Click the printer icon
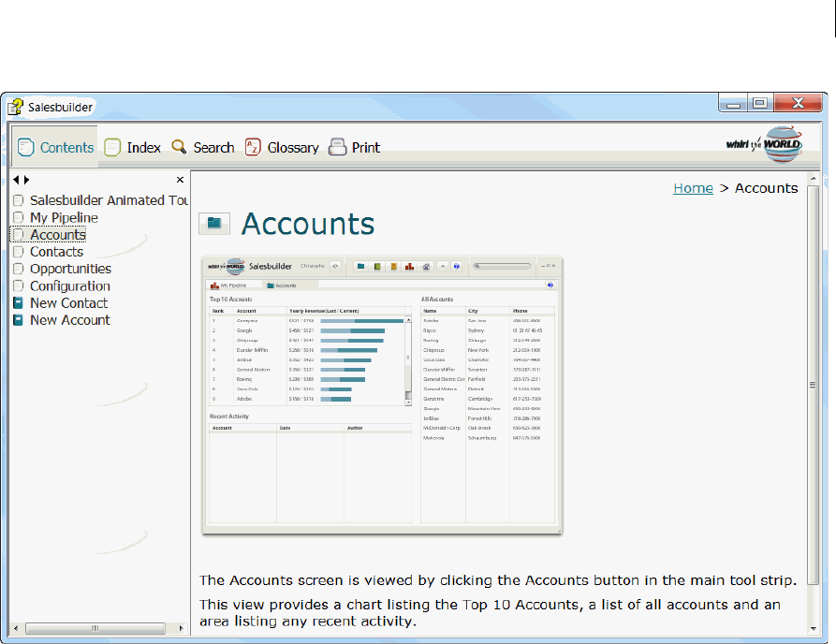This screenshot has width=836, height=644. (337, 147)
